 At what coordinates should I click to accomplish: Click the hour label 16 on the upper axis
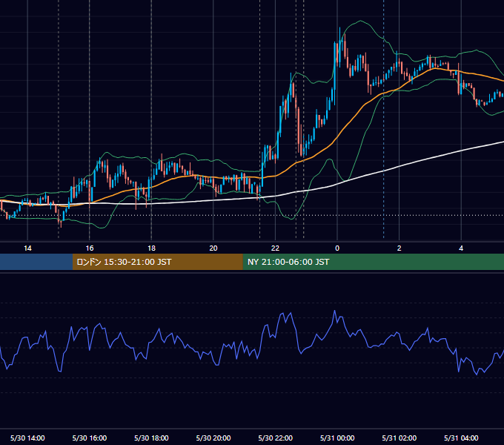(90, 248)
